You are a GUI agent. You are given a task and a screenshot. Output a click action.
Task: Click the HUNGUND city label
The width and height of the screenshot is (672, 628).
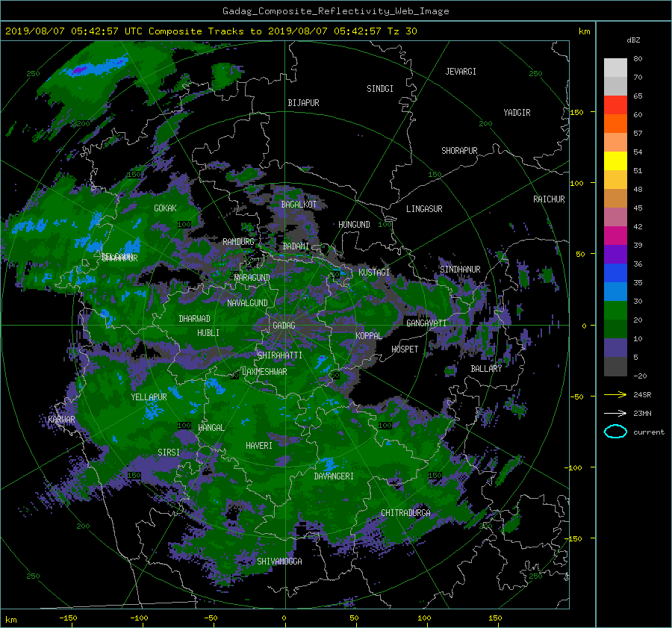354,225
